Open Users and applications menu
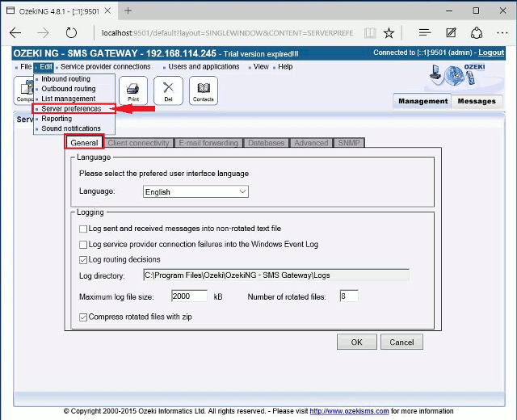The width and height of the screenshot is (517, 420). pos(204,66)
